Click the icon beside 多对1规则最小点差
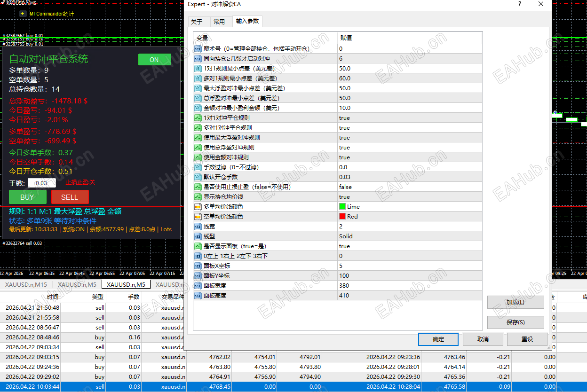 tap(198, 78)
